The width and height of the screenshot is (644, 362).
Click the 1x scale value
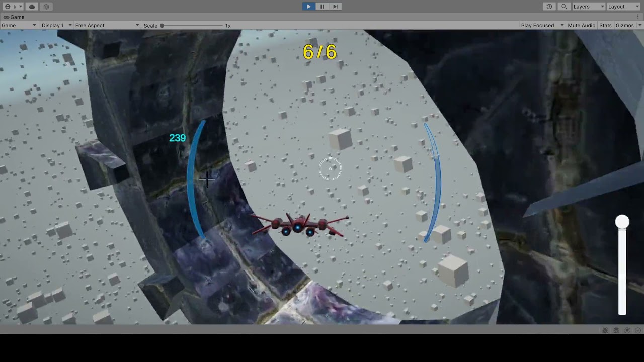[x=228, y=26]
